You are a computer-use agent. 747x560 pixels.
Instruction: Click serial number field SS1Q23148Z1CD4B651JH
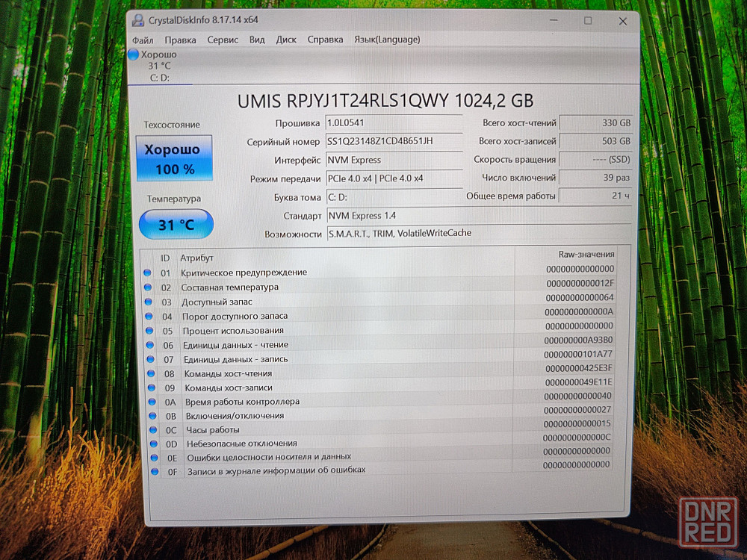pyautogui.click(x=394, y=141)
